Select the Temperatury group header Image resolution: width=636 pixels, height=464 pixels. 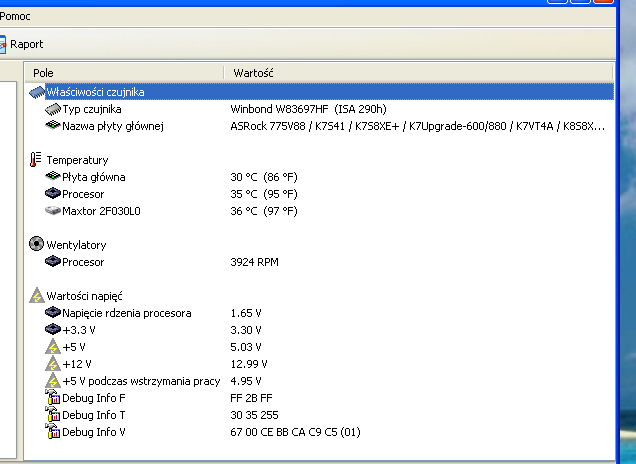pyautogui.click(x=77, y=160)
